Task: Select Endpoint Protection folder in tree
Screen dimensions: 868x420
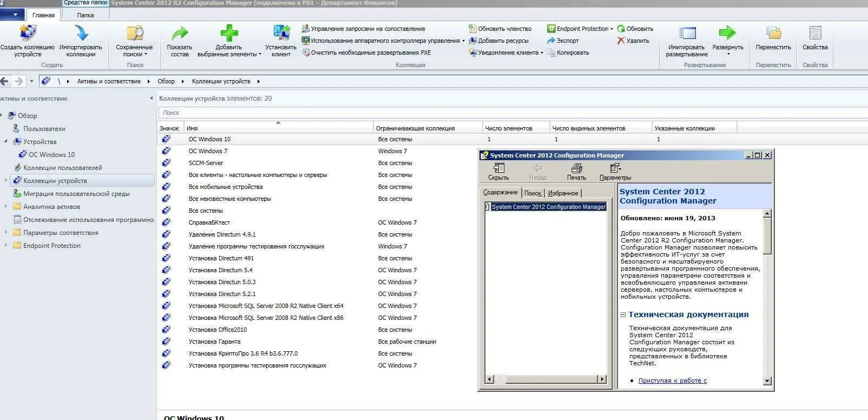Action: (52, 246)
